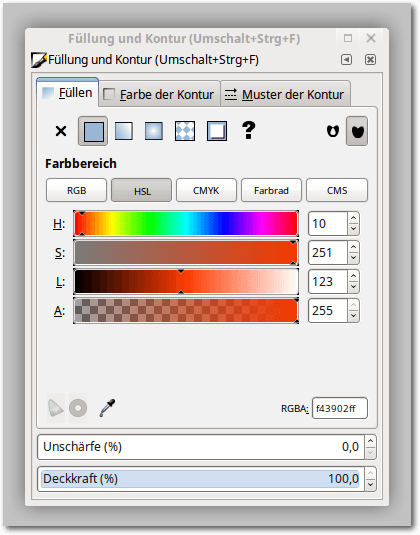Screen dimensions: 420x535
Task: Choose the linear gradient fill icon
Action: tap(124, 131)
